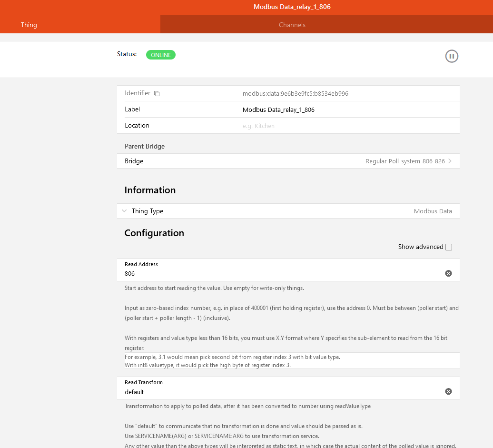Click the Modbus Data thing type value
Screen dimensions: 493x448
tap(433, 211)
